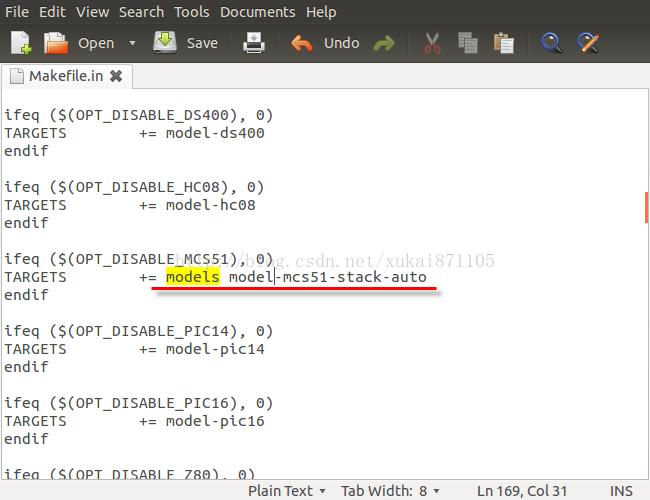
Task: Select the Makefile.in tab
Action: pos(66,76)
